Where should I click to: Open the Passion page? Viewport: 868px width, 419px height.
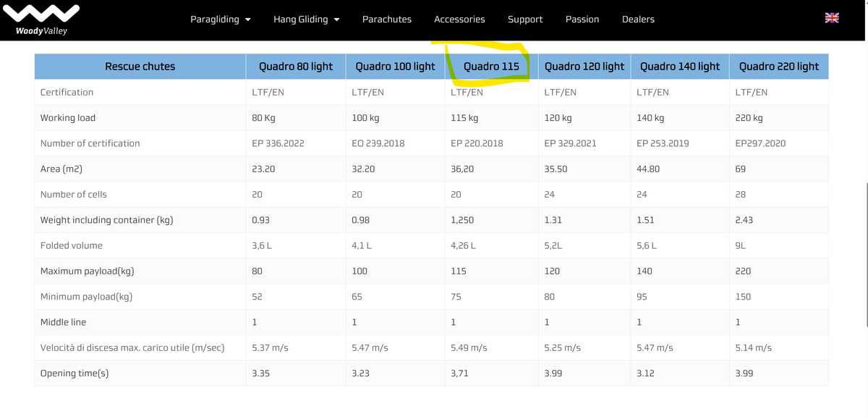click(x=582, y=20)
